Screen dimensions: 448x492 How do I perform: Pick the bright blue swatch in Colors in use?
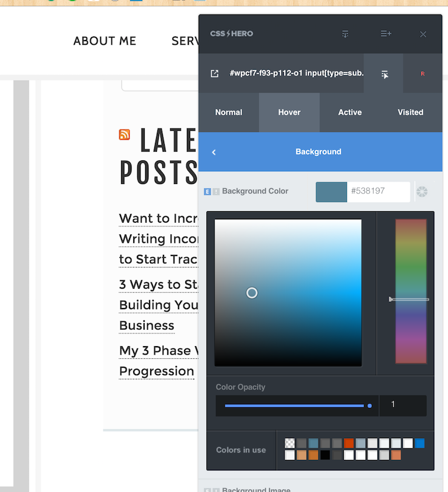pos(420,444)
